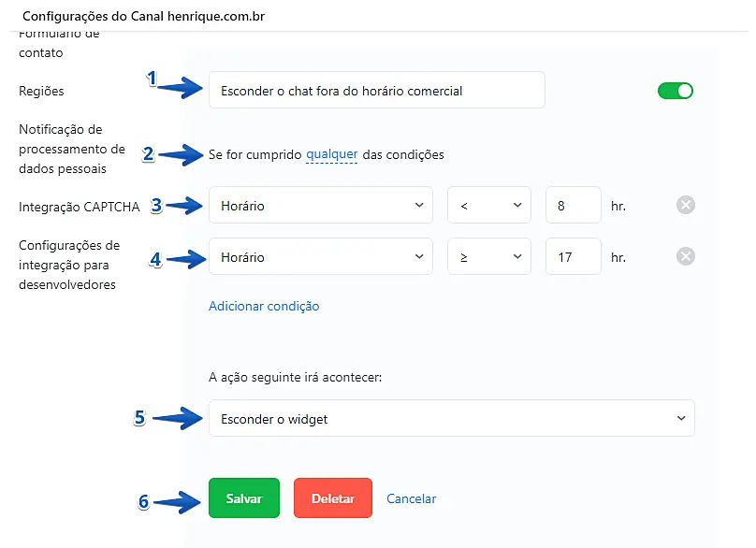This screenshot has width=756, height=548.
Task: Click the Cancelar link
Action: click(x=412, y=498)
